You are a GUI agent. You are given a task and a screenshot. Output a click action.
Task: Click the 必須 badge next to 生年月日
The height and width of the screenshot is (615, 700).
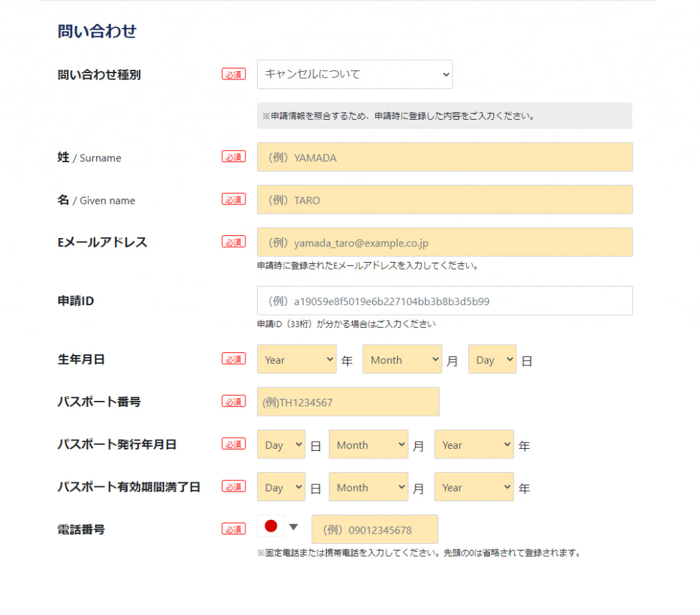[234, 358]
